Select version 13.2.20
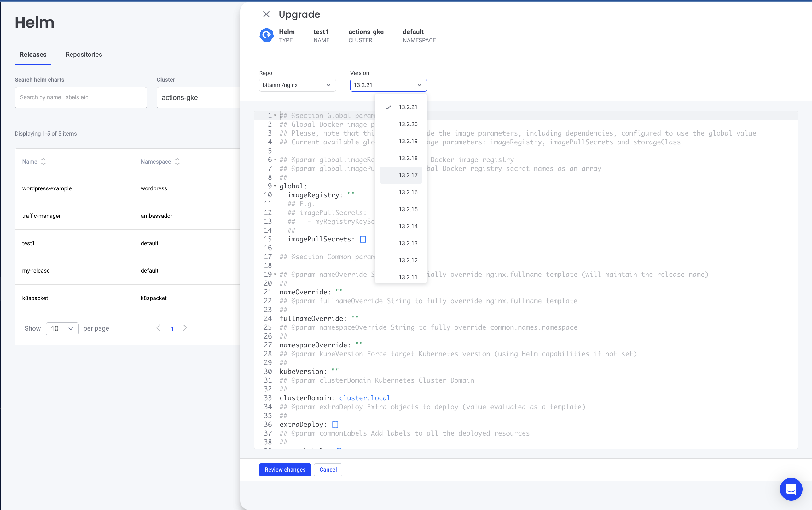 tap(401, 124)
